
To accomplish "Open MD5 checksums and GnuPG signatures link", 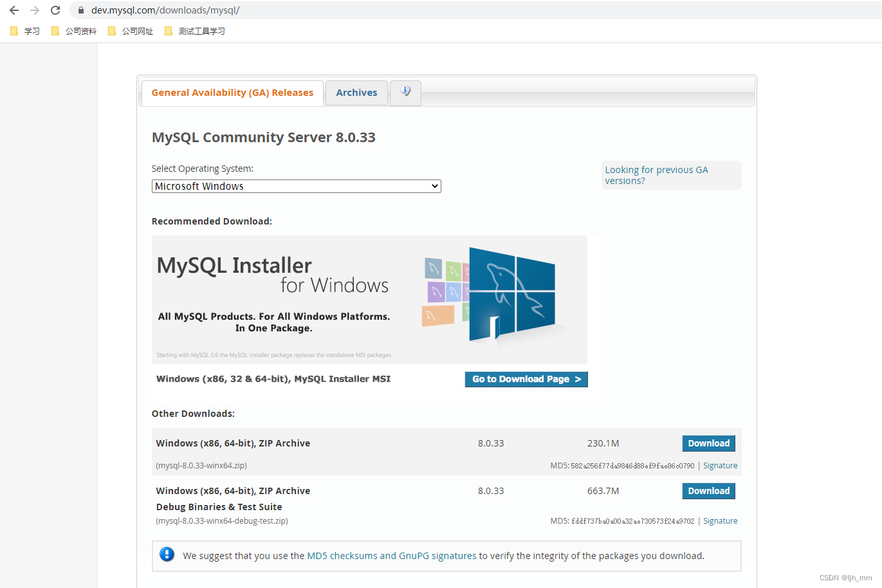I will 392,556.
